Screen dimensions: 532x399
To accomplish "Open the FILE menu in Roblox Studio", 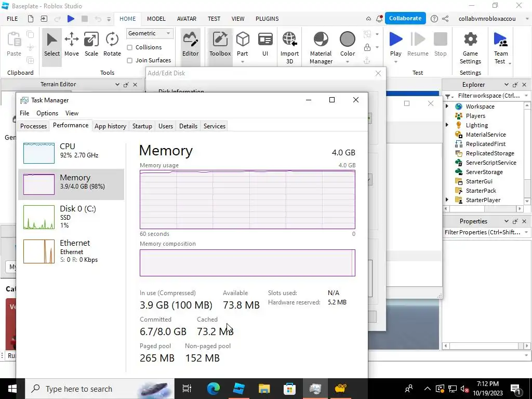I will tap(12, 19).
